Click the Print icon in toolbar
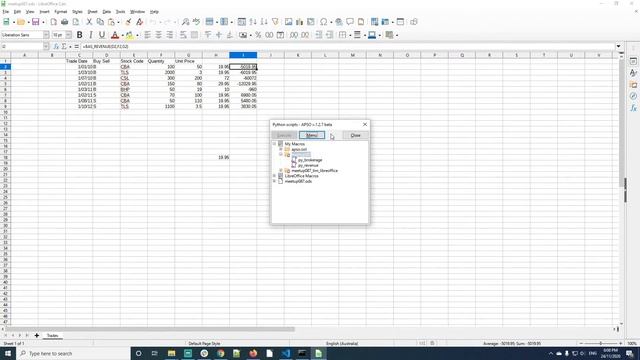Viewport: 640px width, 360px height. click(x=64, y=22)
